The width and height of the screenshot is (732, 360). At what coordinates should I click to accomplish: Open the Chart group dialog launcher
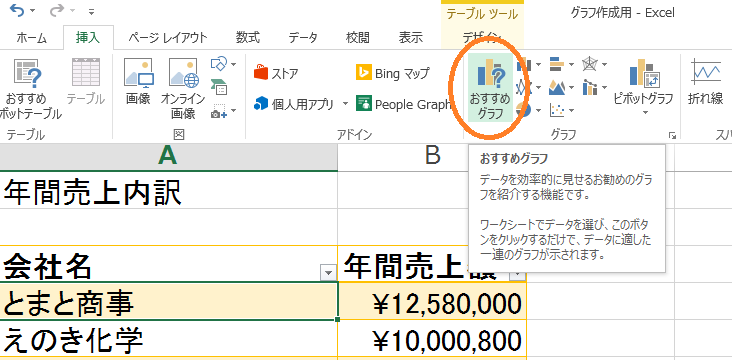(x=672, y=135)
